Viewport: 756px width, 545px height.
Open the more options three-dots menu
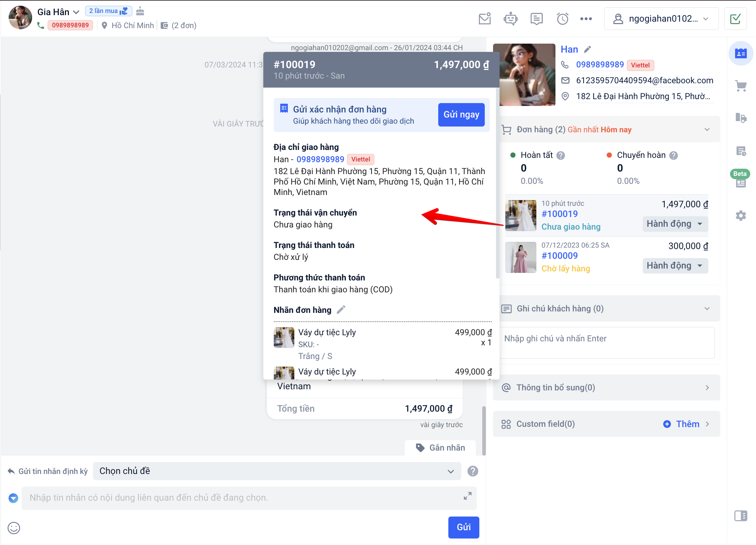(x=586, y=18)
